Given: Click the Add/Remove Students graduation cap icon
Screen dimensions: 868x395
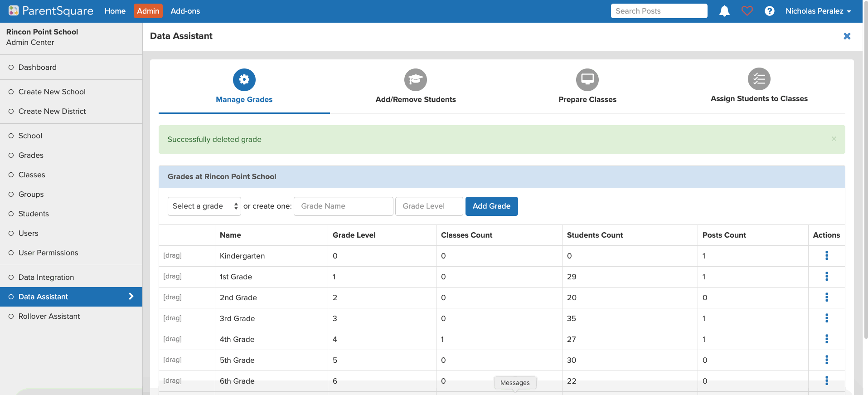Looking at the screenshot, I should (x=416, y=80).
